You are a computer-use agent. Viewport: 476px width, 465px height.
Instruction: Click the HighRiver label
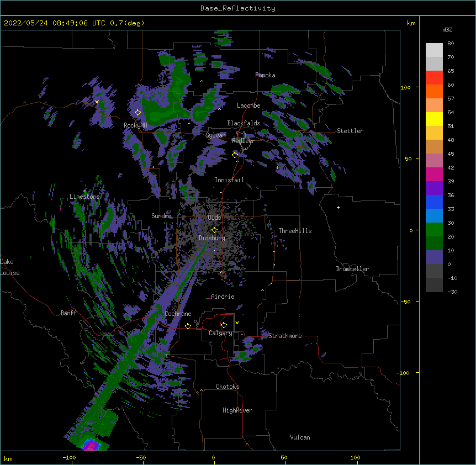[237, 410]
